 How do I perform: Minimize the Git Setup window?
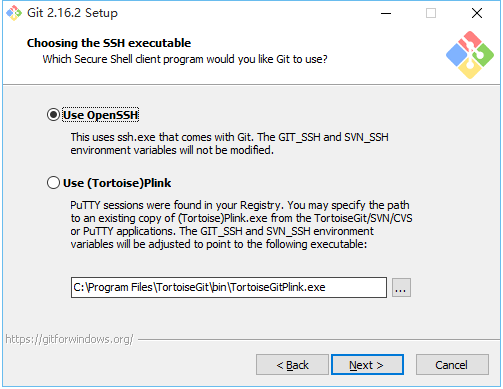coord(386,13)
